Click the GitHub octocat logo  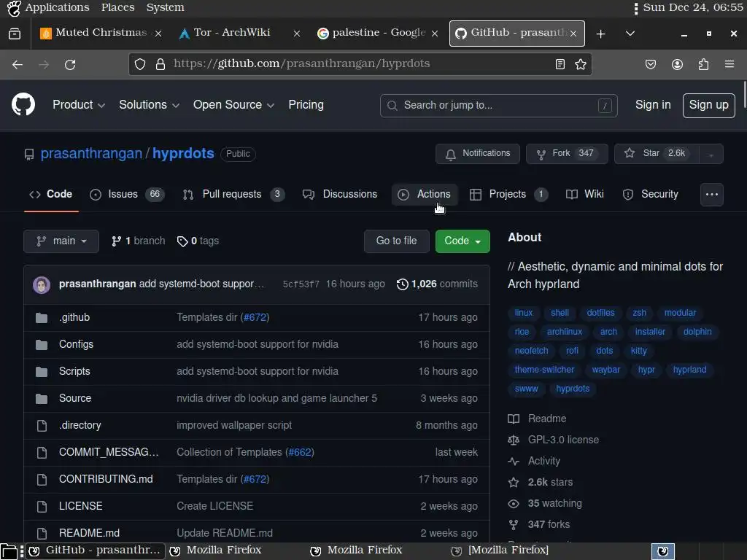tap(23, 105)
